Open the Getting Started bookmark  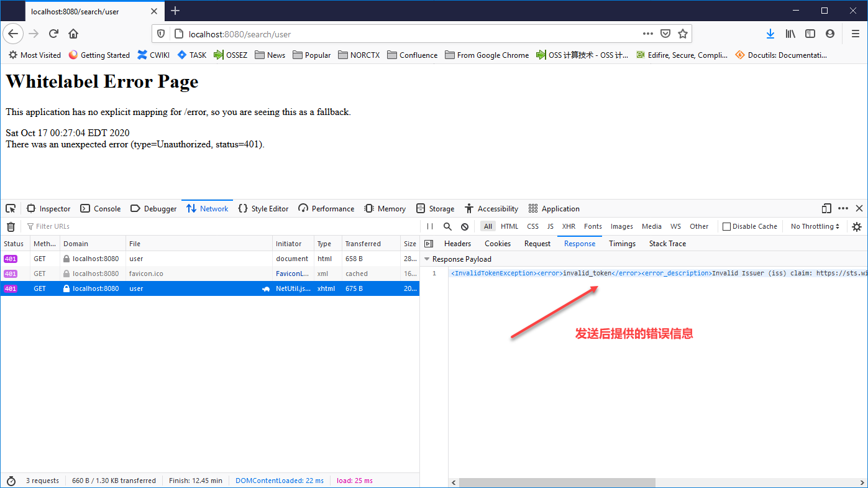click(99, 55)
